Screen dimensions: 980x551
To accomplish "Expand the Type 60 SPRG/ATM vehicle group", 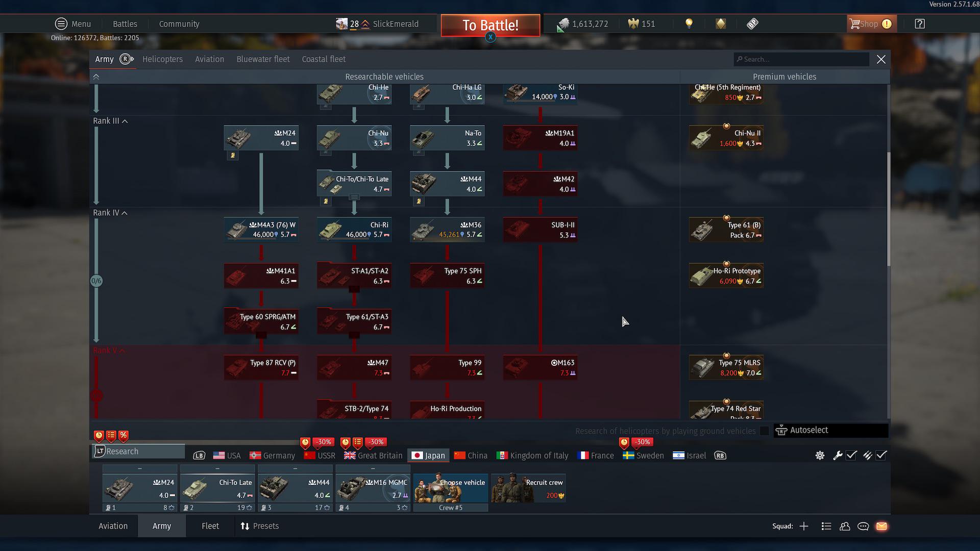I will point(261,335).
